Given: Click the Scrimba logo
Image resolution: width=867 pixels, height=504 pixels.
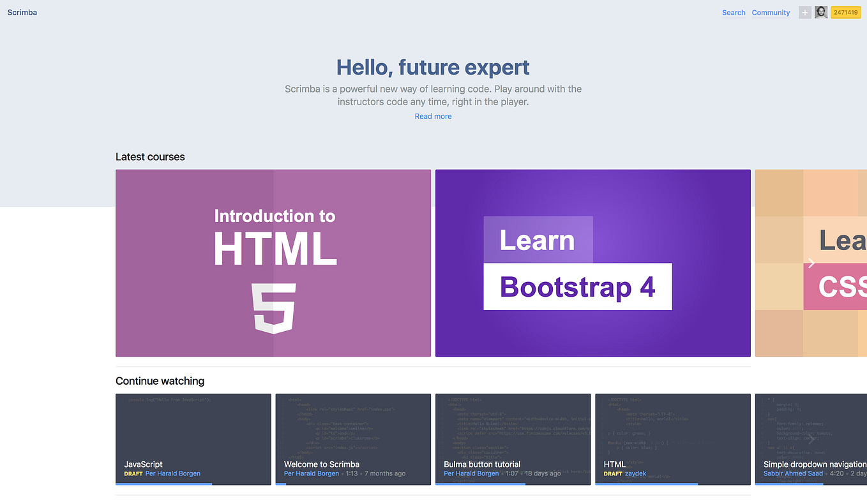Looking at the screenshot, I should coord(22,12).
